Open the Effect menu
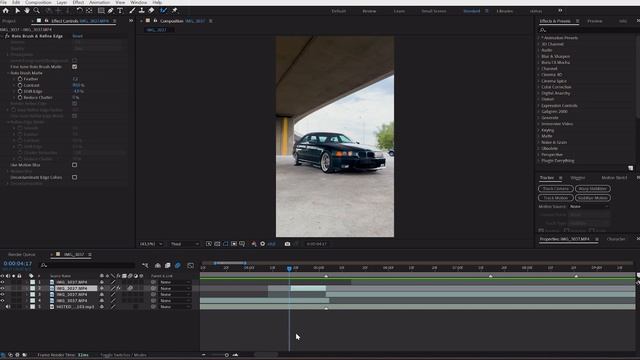This screenshot has height=360, width=640. [78, 2]
